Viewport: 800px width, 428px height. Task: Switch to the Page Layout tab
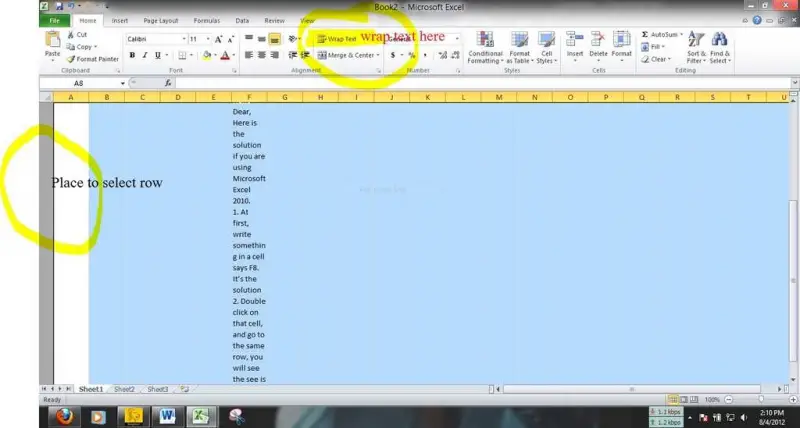point(161,21)
